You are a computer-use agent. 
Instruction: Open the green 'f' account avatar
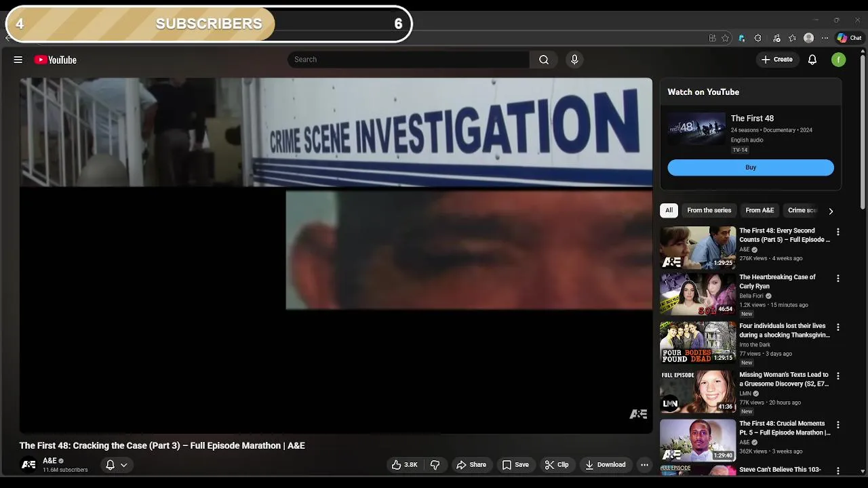click(839, 60)
